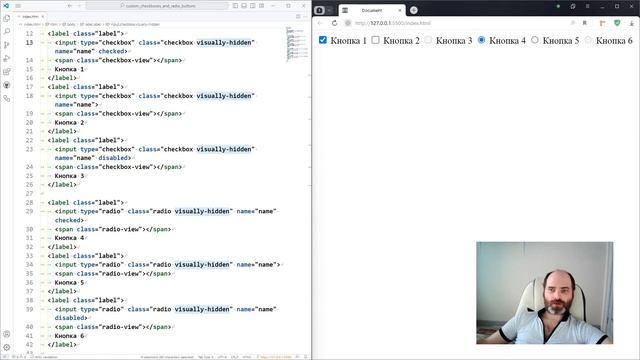
Task: Close the Document browser tab
Action: click(x=400, y=10)
